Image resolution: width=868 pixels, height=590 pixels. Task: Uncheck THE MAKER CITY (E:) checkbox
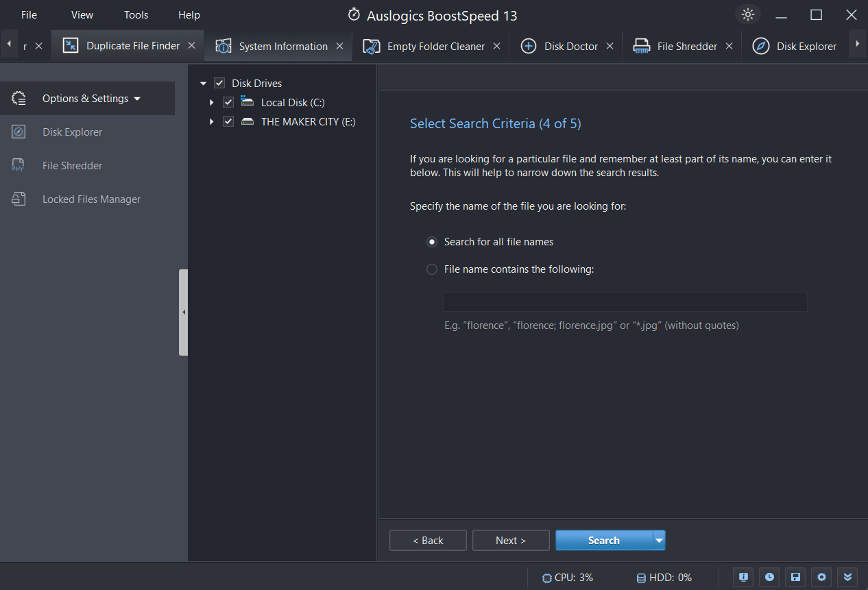click(x=228, y=121)
